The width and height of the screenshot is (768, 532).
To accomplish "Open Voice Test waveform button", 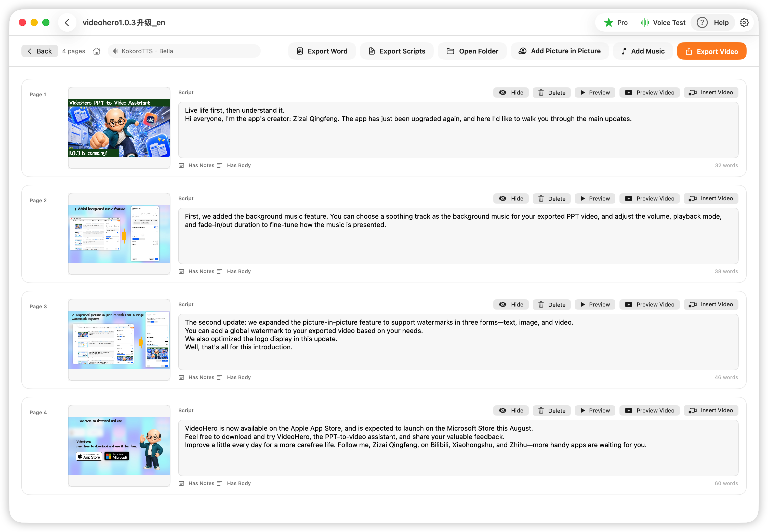I will coord(663,23).
